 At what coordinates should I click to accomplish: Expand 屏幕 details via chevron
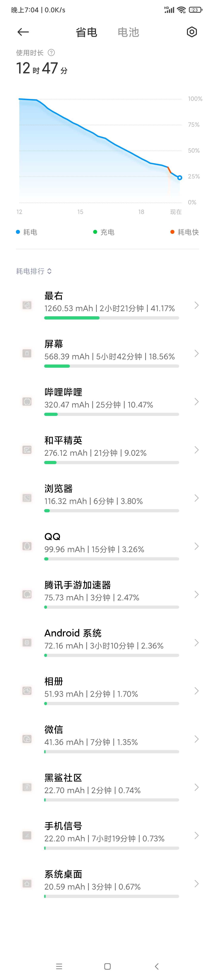(x=196, y=353)
